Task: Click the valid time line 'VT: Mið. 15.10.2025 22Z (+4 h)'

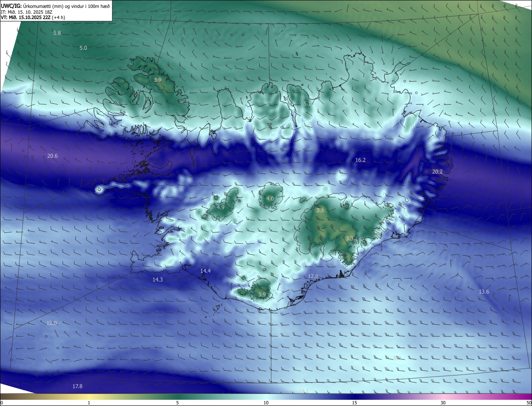Action: click(x=33, y=17)
